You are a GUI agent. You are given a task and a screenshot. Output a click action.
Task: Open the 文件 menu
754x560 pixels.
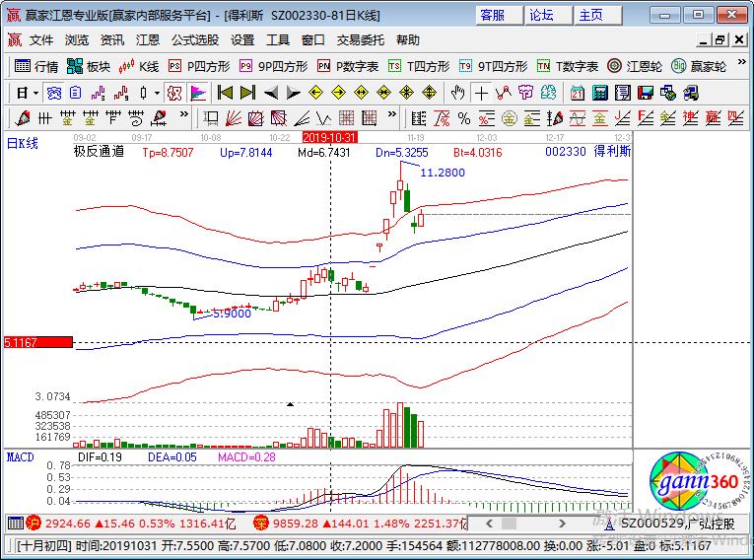point(40,40)
